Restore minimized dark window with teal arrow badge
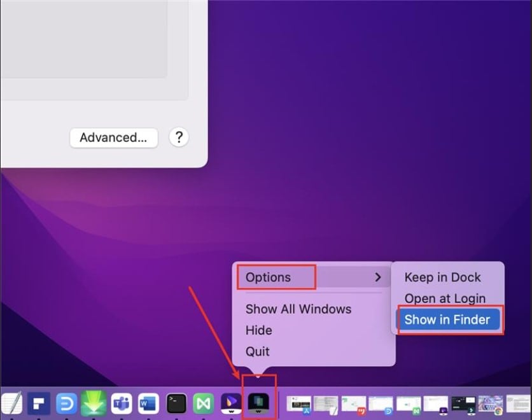Viewport: 532px width, 420px height. pyautogui.click(x=463, y=405)
